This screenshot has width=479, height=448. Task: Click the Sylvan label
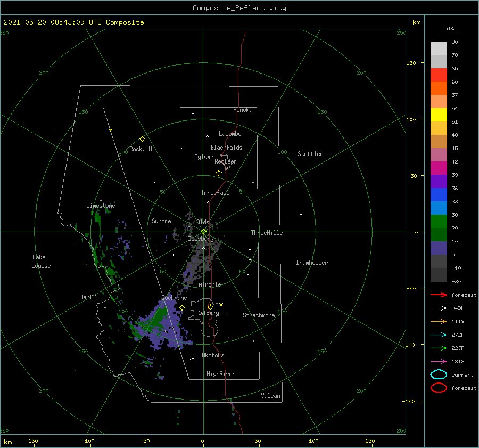click(204, 157)
